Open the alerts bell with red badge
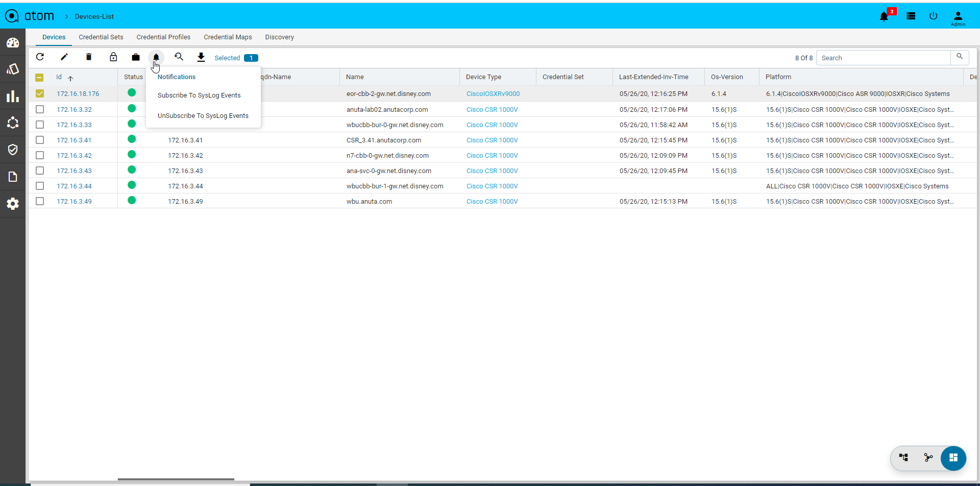 [884, 16]
